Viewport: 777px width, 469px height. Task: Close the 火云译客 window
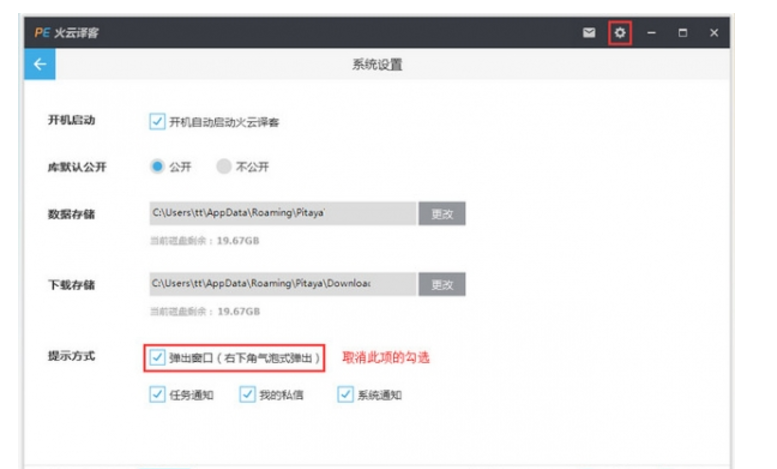point(714,33)
